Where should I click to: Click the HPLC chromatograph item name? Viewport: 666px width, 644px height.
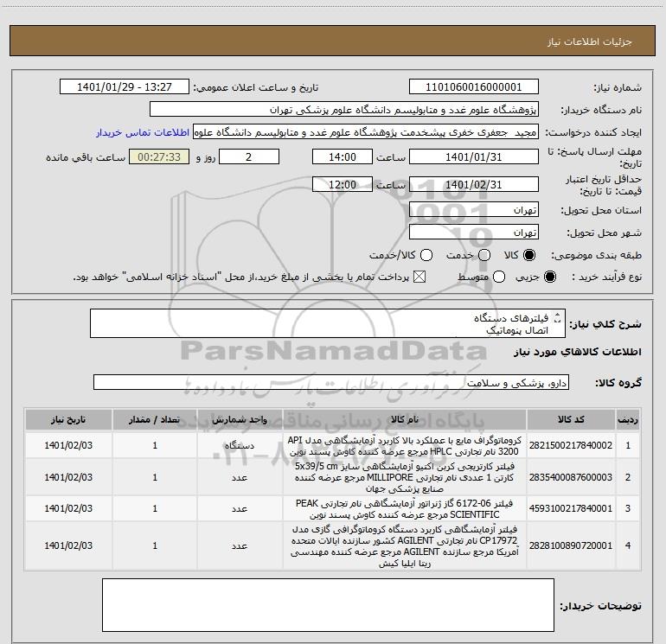coord(405,446)
